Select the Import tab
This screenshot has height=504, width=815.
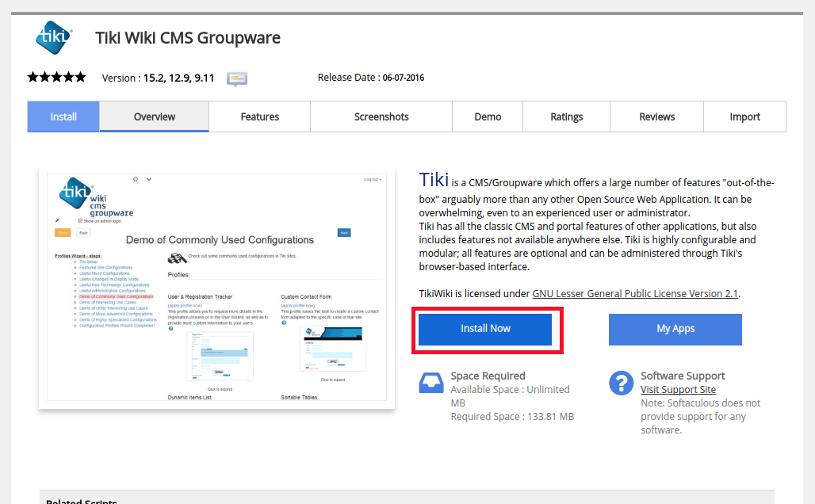click(x=744, y=116)
